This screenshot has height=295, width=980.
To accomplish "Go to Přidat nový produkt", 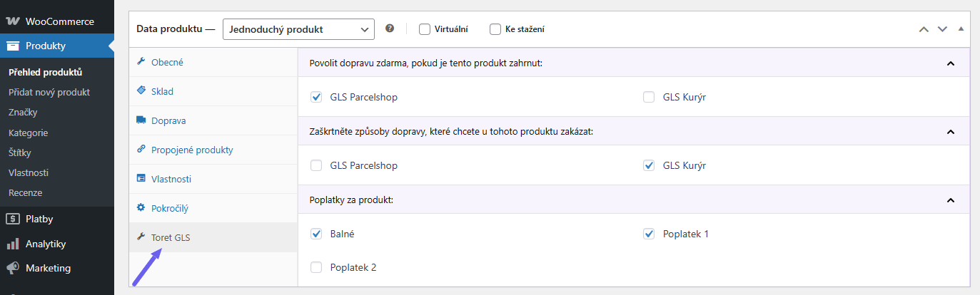I will point(49,93).
